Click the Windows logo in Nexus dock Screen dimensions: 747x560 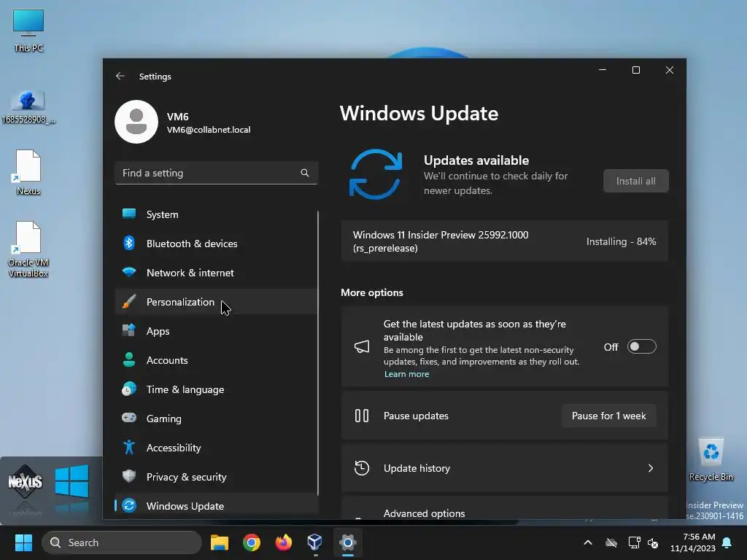(71, 481)
